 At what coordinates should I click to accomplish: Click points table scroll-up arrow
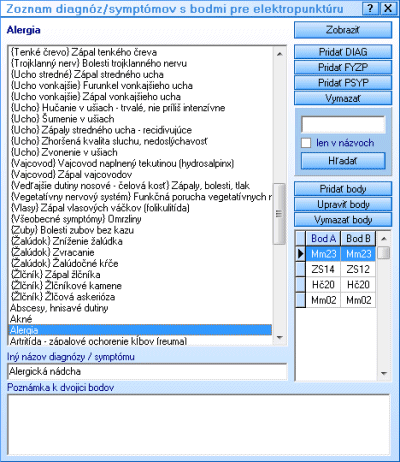pos(384,239)
